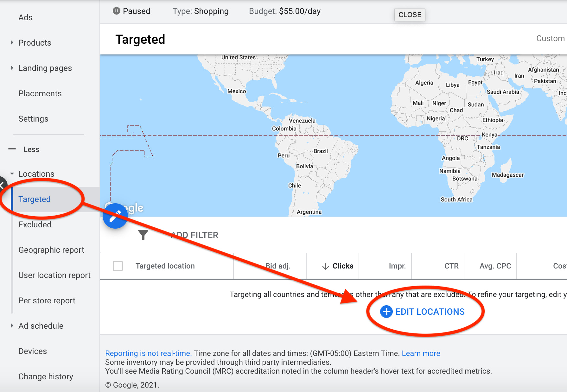Open the Geographic report
567x392 pixels.
(x=51, y=250)
